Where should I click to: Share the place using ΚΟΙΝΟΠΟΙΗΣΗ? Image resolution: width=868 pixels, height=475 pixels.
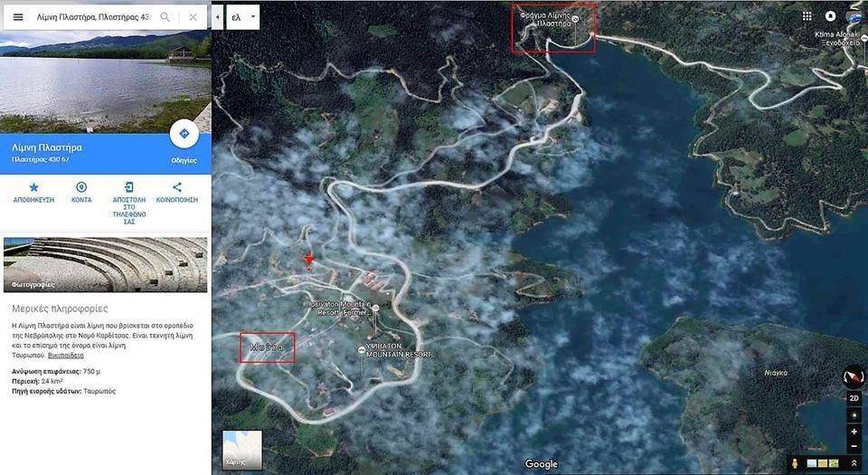coord(177,187)
